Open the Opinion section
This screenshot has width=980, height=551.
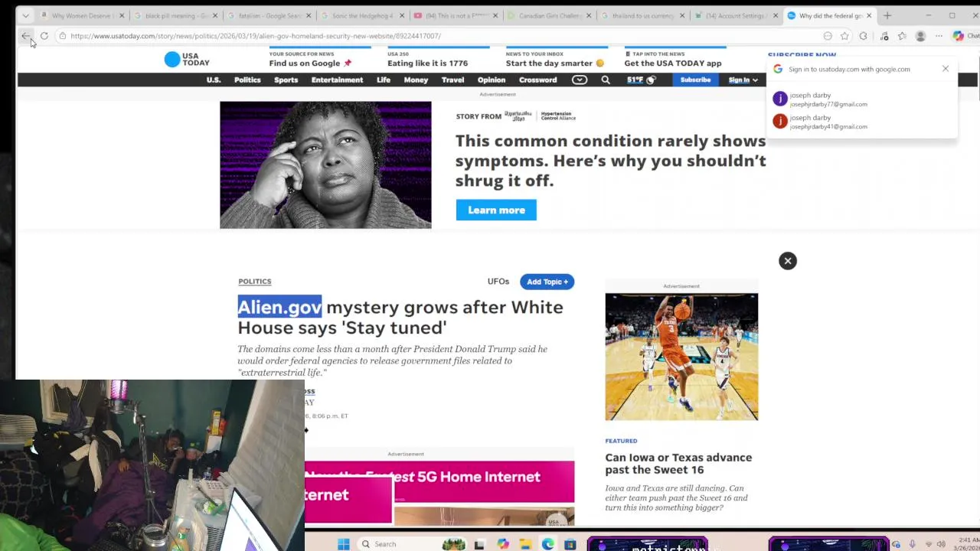(x=492, y=80)
